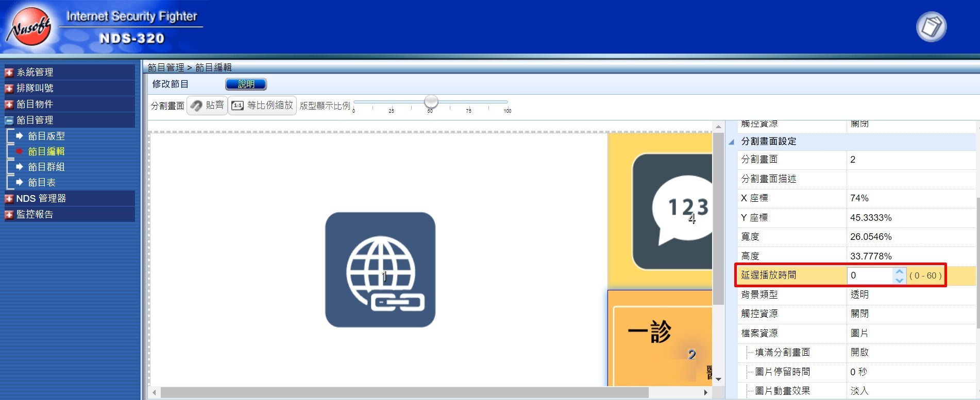Click the 版型顯示比例 slider handle
Viewport: 980px width, 400px height.
[x=431, y=101]
